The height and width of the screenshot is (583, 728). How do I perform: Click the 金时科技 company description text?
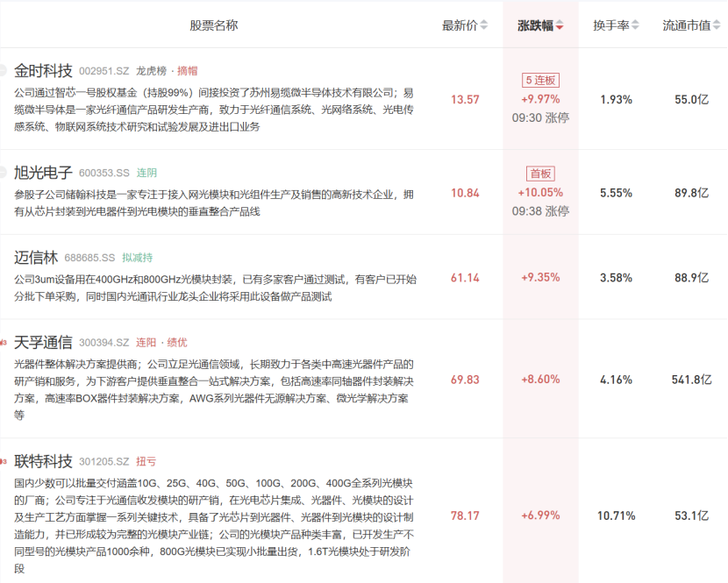(x=213, y=110)
